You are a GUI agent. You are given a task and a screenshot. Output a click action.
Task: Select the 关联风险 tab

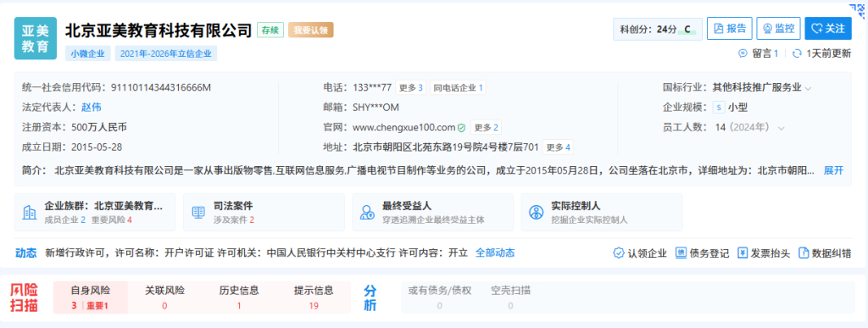point(164,297)
